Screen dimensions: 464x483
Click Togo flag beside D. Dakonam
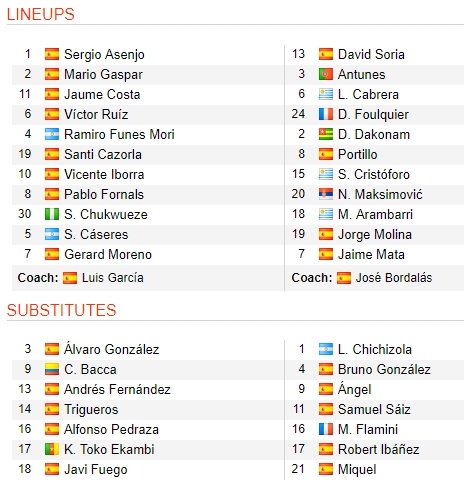[x=326, y=134]
